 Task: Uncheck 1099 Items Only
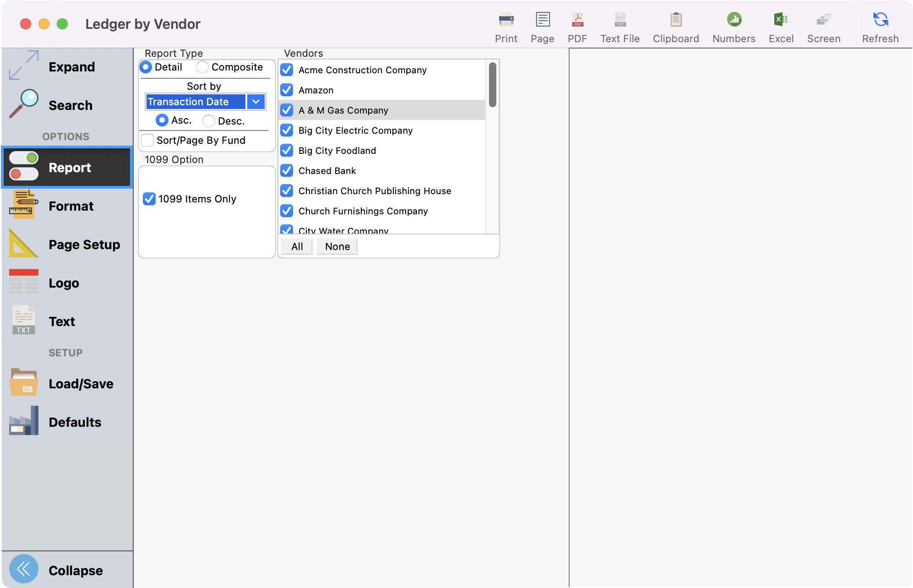coord(149,198)
